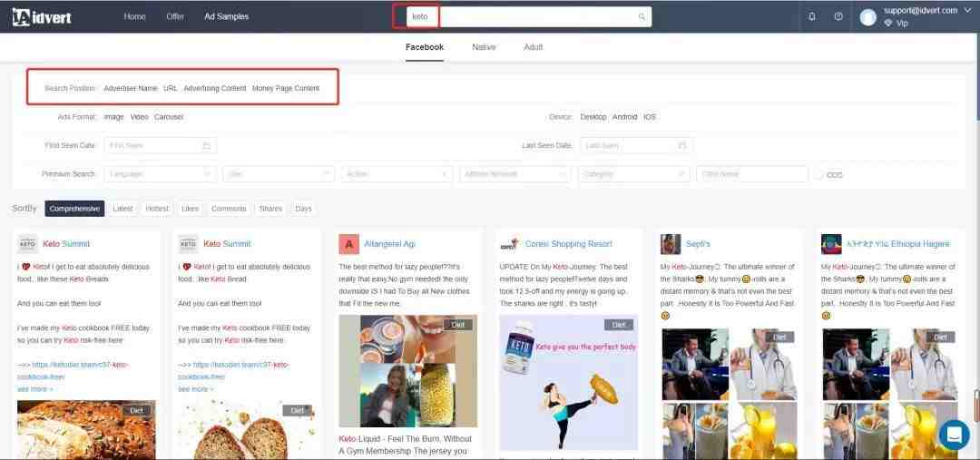Viewport: 980px width, 460px height.
Task: Sort results by Shares
Action: (270, 209)
